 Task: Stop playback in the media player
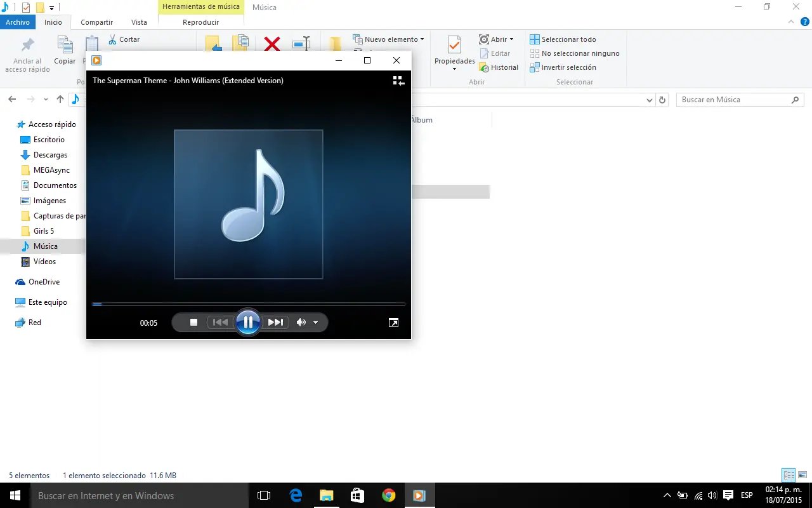click(x=194, y=323)
